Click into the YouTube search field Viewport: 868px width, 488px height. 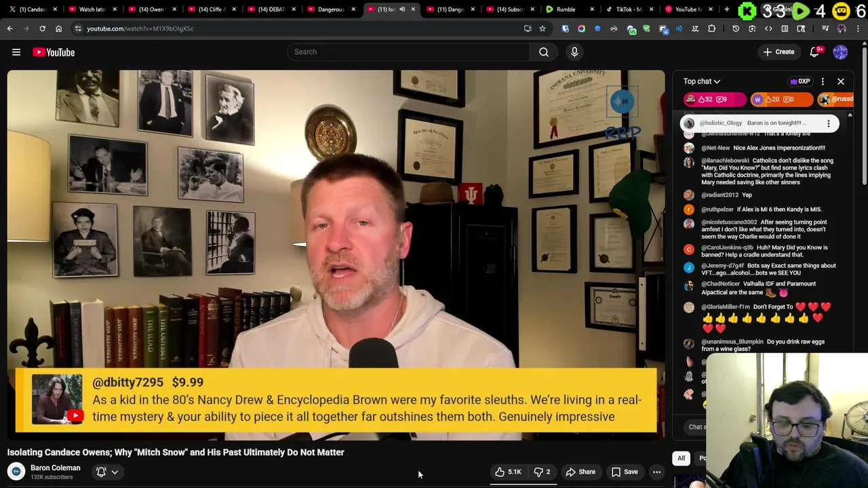(408, 52)
